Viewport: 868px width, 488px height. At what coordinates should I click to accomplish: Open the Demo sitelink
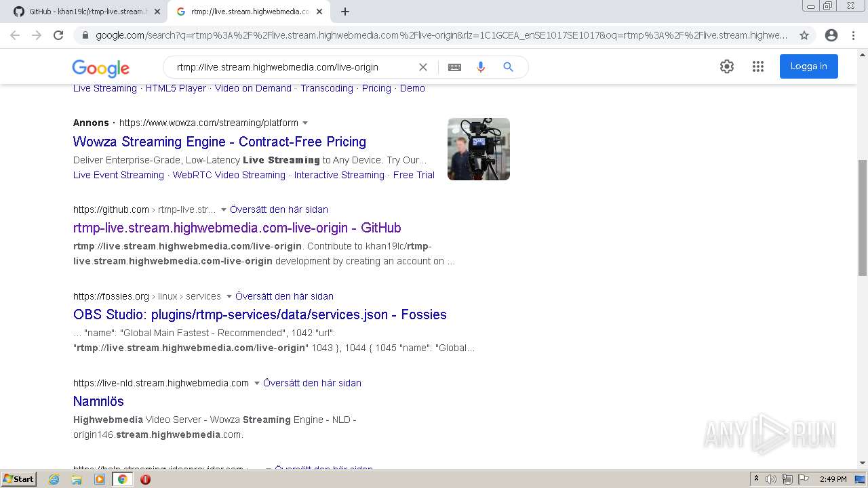[x=412, y=88]
